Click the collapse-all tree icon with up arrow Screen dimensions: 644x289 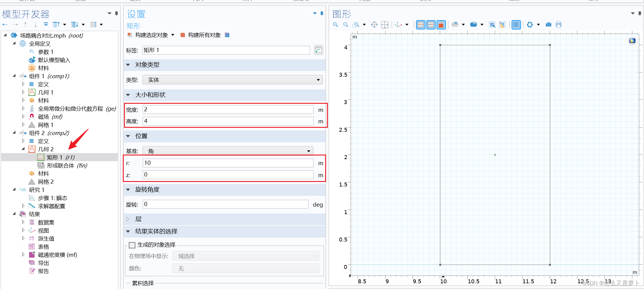[56, 24]
